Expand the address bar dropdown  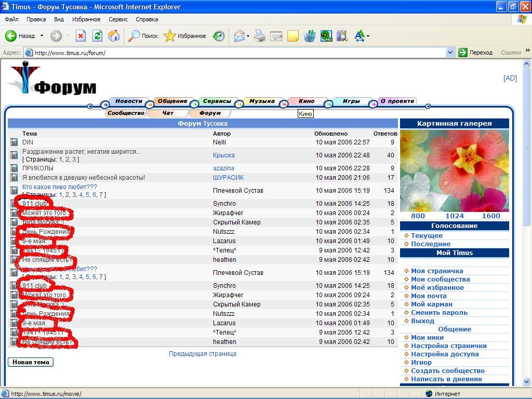pos(450,52)
